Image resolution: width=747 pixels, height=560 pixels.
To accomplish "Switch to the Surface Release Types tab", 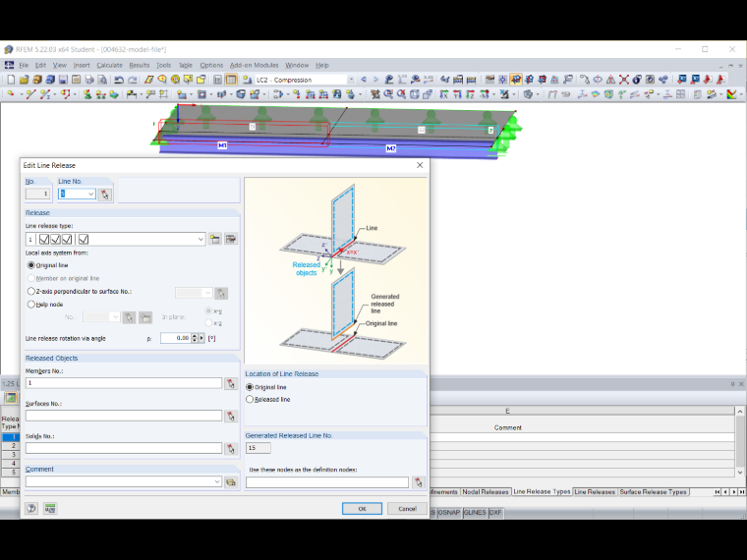I will [x=653, y=492].
